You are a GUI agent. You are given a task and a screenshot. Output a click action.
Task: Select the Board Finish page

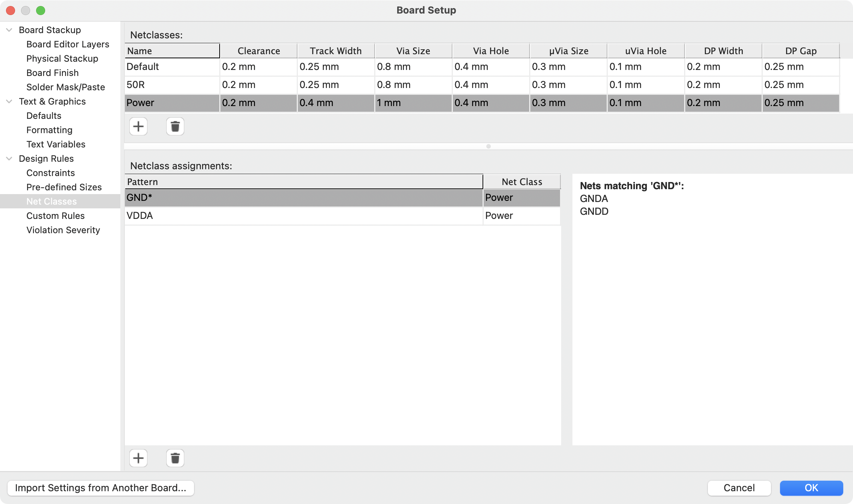pyautogui.click(x=53, y=73)
